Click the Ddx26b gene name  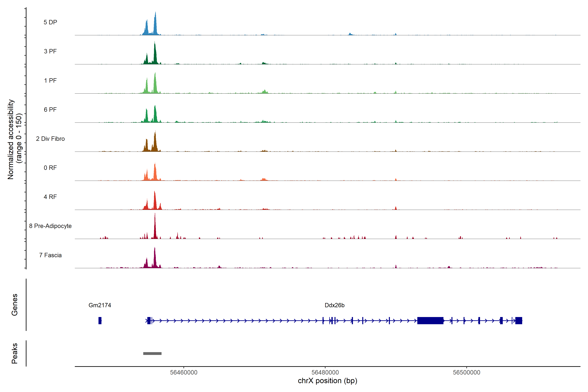tap(335, 305)
